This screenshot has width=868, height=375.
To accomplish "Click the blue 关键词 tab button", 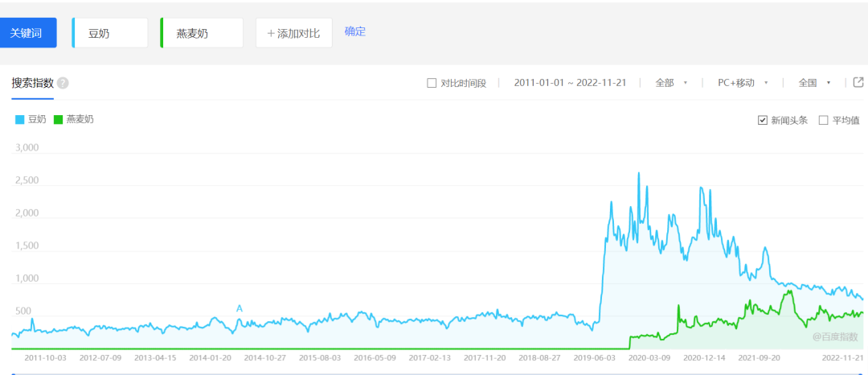I will [x=28, y=33].
